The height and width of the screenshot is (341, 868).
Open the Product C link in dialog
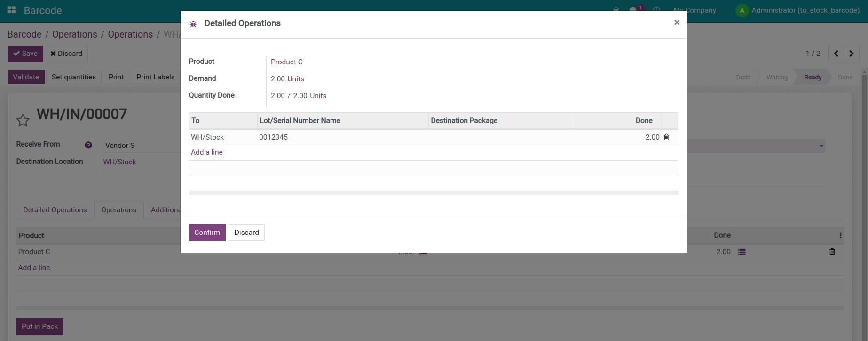[286, 62]
